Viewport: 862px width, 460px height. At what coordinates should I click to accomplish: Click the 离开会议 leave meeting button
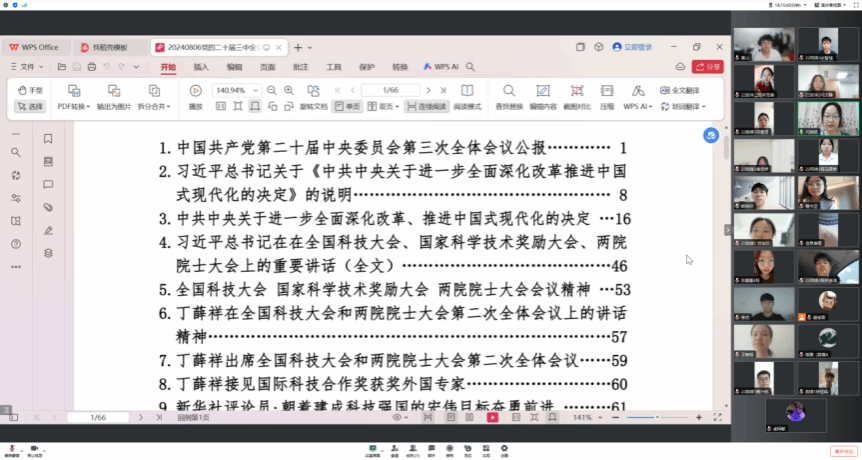[x=844, y=450]
